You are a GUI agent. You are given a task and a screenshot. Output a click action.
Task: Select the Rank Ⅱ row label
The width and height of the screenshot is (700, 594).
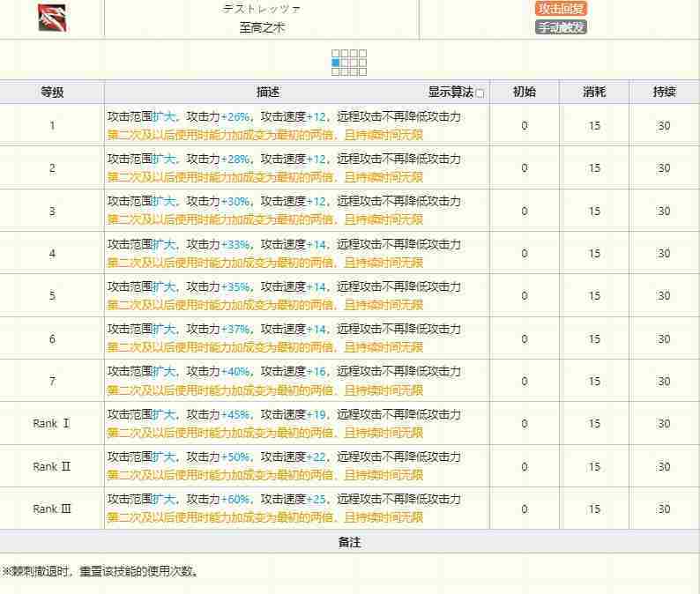click(52, 466)
